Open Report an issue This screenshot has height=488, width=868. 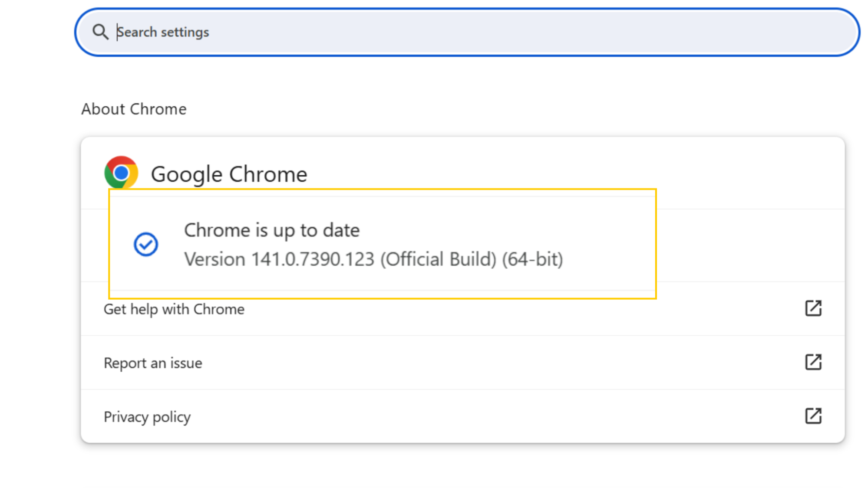(x=152, y=363)
